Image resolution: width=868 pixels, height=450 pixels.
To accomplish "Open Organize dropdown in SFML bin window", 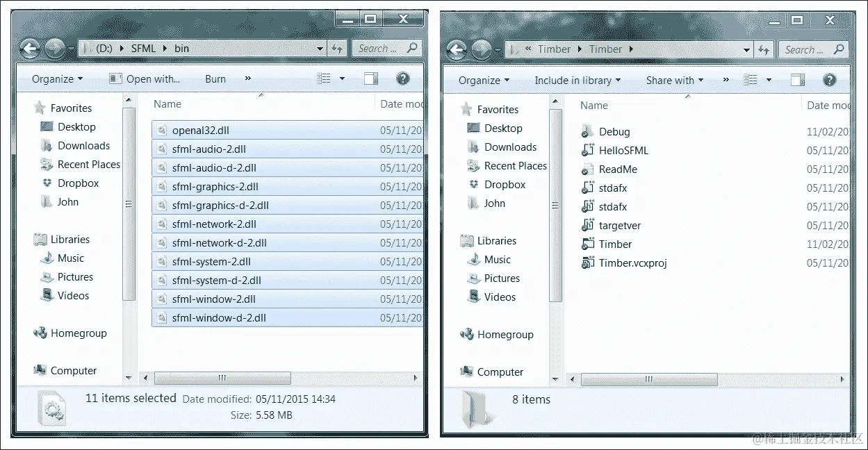I will click(x=57, y=79).
